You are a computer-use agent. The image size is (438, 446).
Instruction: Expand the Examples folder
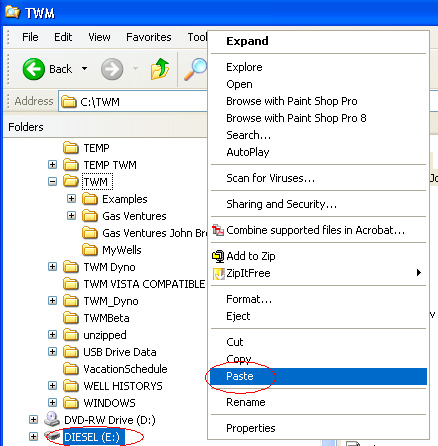click(x=71, y=199)
